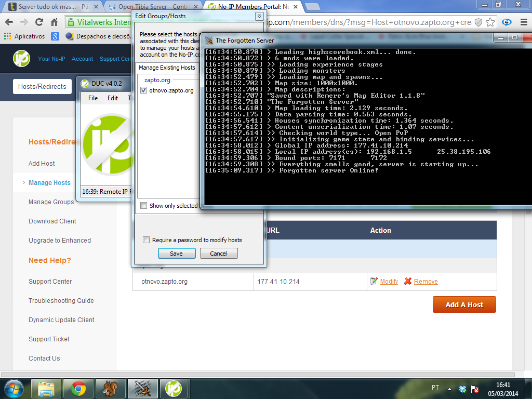Image resolution: width=532 pixels, height=399 pixels.
Task: Open Upgrade to Enhanced link
Action: click(60, 241)
